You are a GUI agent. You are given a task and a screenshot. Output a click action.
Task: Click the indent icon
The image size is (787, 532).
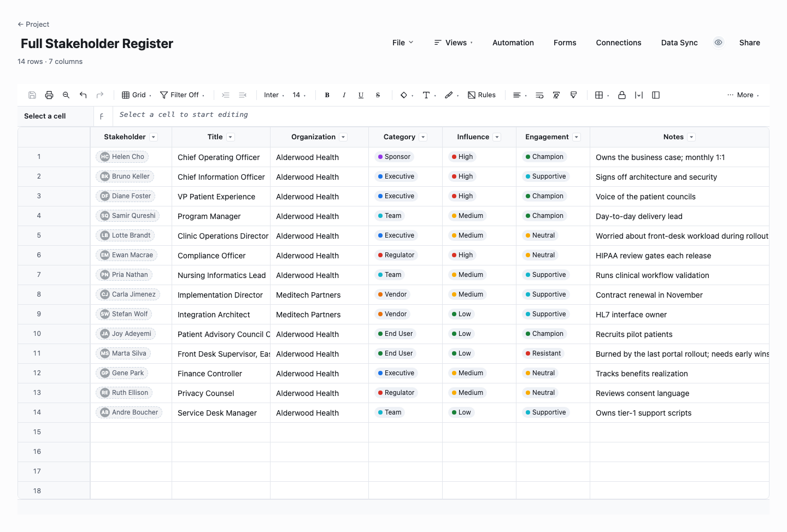click(226, 95)
